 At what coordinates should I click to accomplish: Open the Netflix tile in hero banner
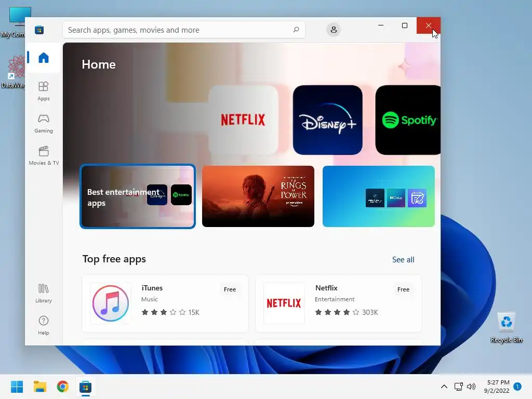click(243, 120)
